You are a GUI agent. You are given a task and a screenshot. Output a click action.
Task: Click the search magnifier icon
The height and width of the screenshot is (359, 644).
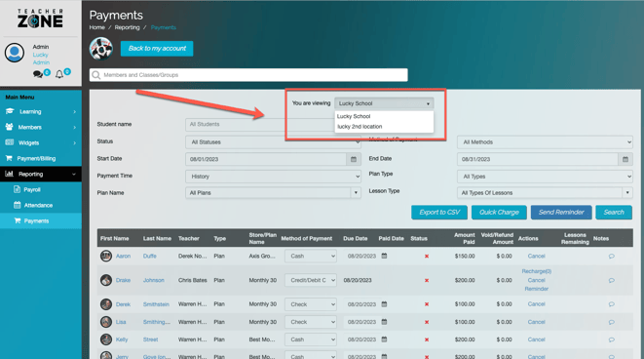(96, 75)
